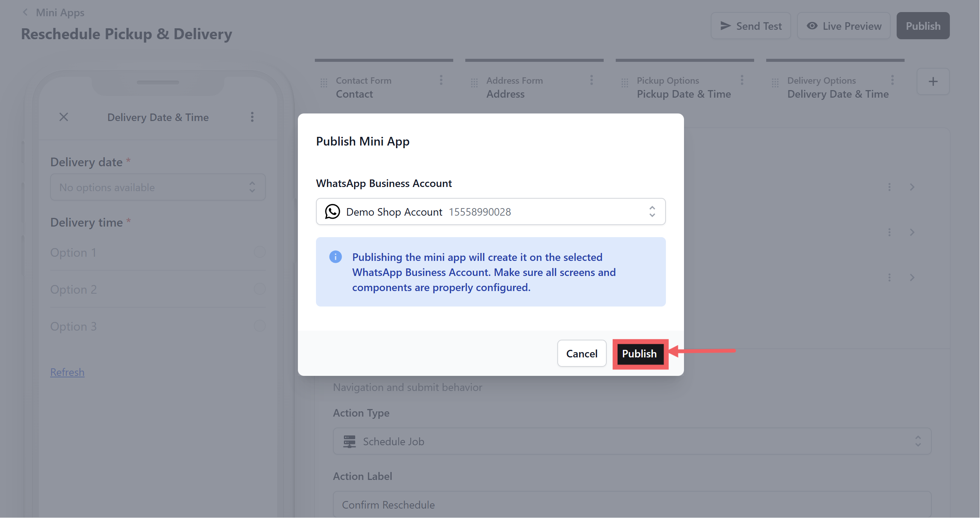
Task: Select Option 1 radio button
Action: click(x=259, y=252)
